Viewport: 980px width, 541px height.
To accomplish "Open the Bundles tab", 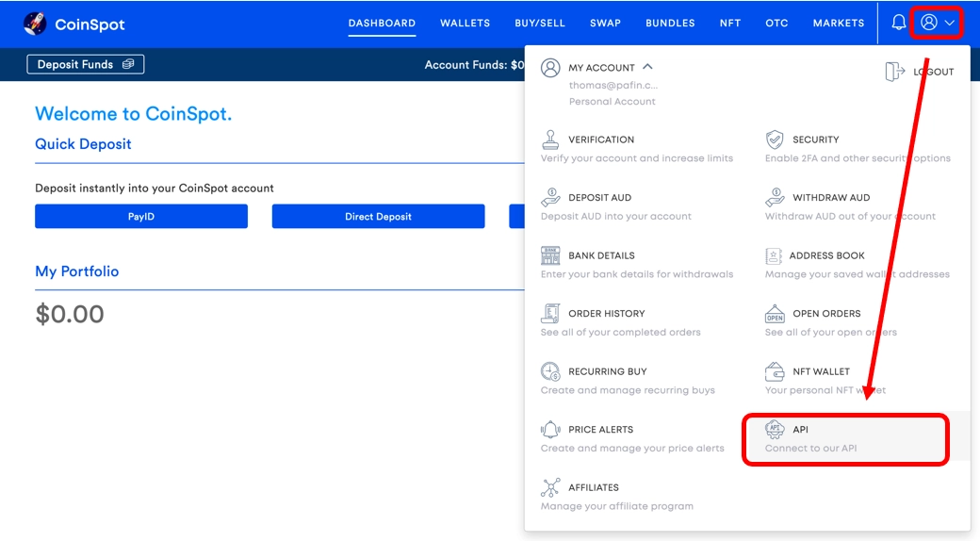I will coord(670,24).
